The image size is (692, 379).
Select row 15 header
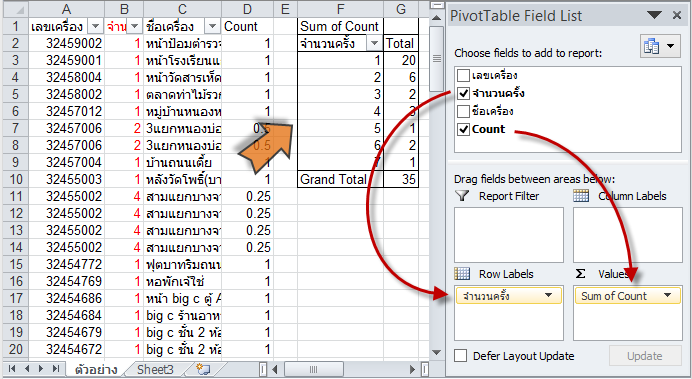pyautogui.click(x=15, y=265)
